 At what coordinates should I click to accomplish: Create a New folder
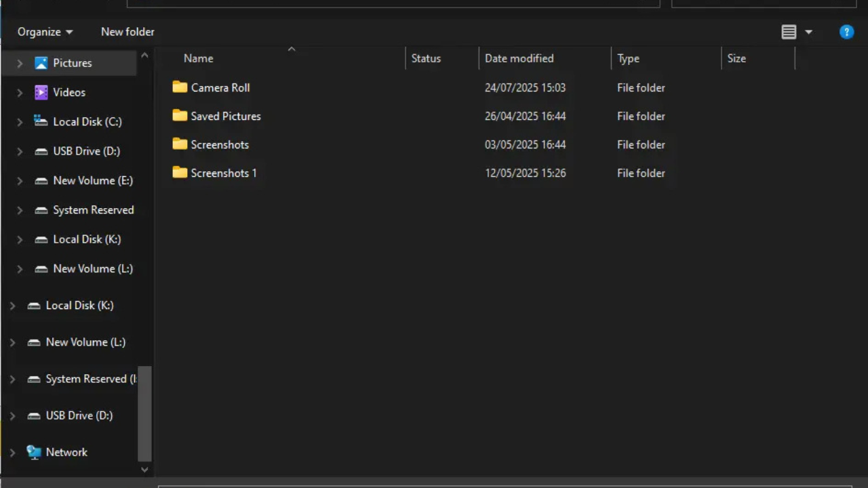pyautogui.click(x=127, y=31)
